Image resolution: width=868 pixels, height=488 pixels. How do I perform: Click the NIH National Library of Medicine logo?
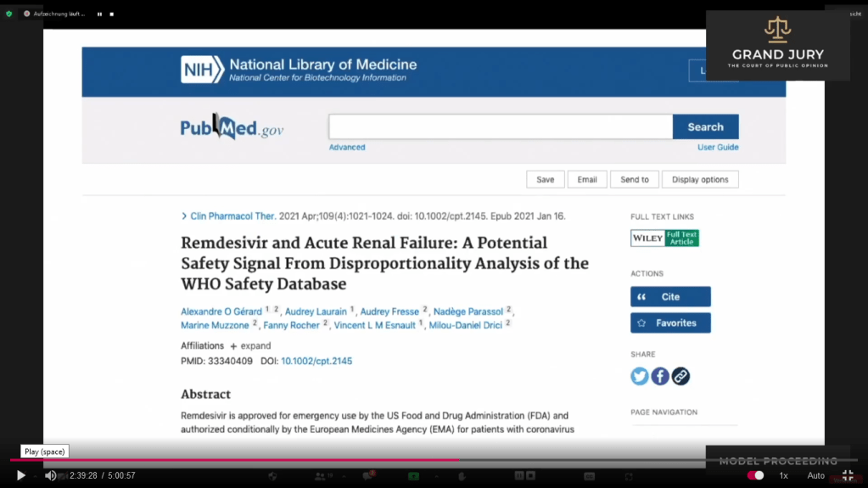[x=299, y=70]
